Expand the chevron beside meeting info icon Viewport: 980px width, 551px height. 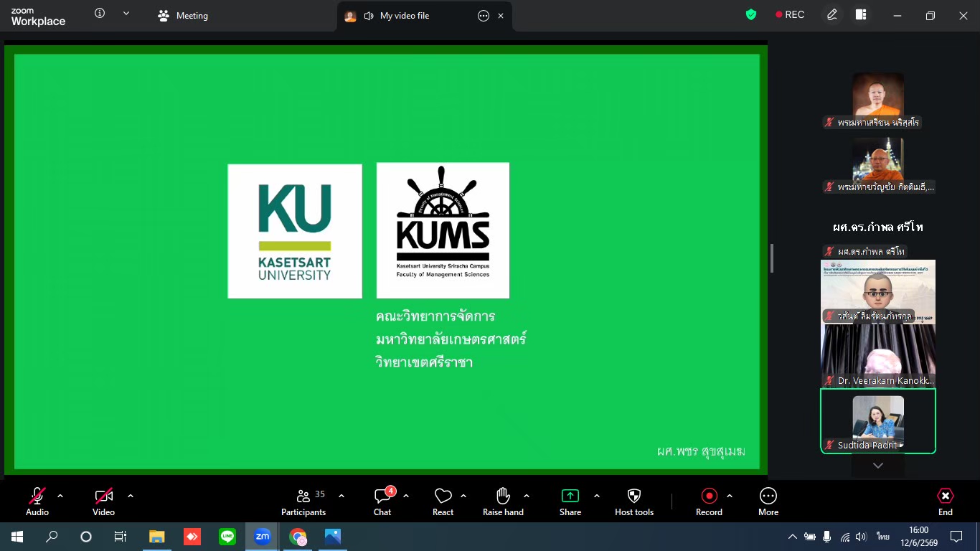coord(126,14)
